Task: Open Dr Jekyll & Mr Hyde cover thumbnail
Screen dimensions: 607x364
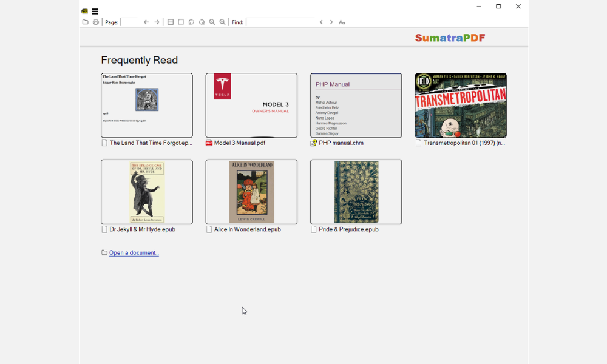Action: point(147,192)
